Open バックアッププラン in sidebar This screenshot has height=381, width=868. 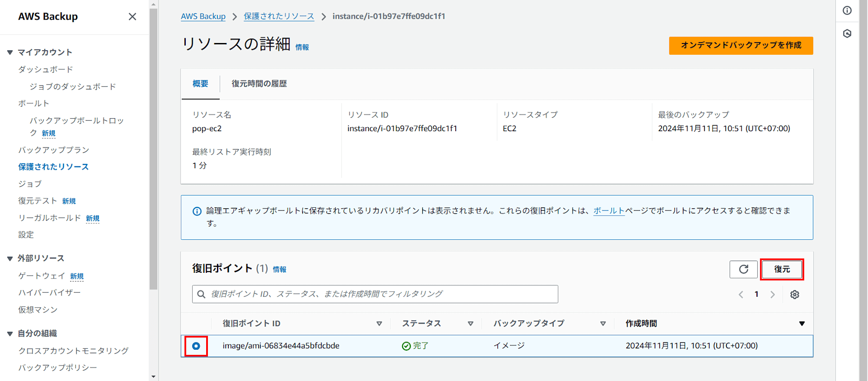[54, 150]
